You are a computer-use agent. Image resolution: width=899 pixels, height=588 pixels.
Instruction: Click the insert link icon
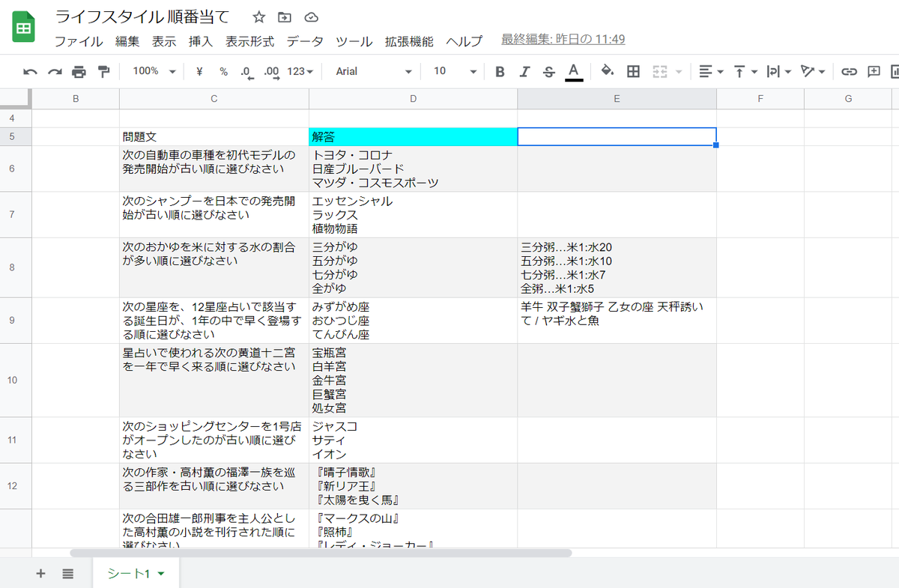[849, 71]
